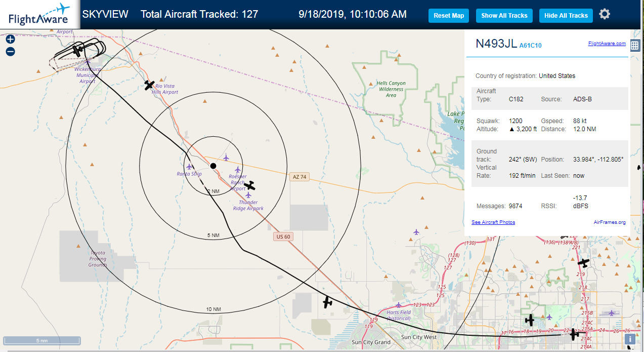The image size is (644, 352).
Task: Click the messages count 9874
Action: pos(516,206)
